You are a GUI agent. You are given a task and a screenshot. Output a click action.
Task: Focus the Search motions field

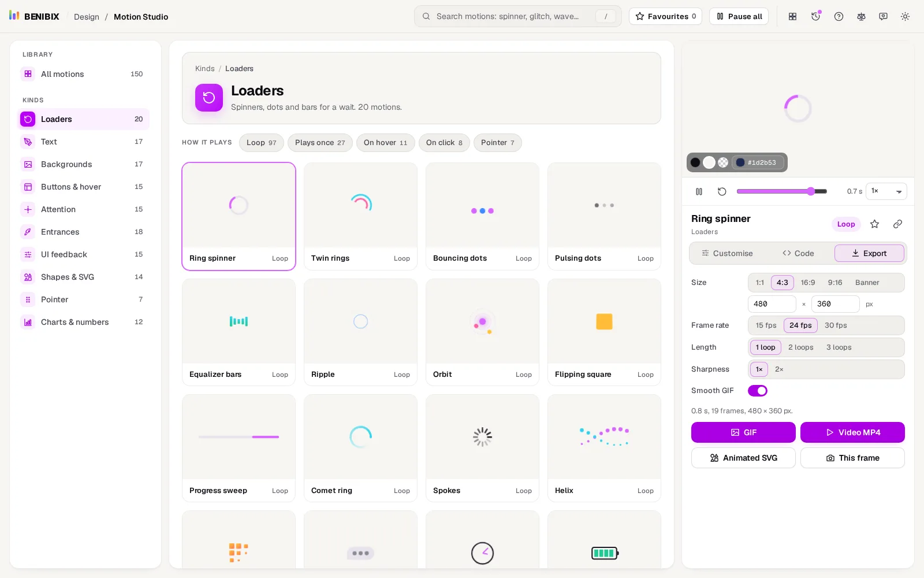tap(517, 16)
